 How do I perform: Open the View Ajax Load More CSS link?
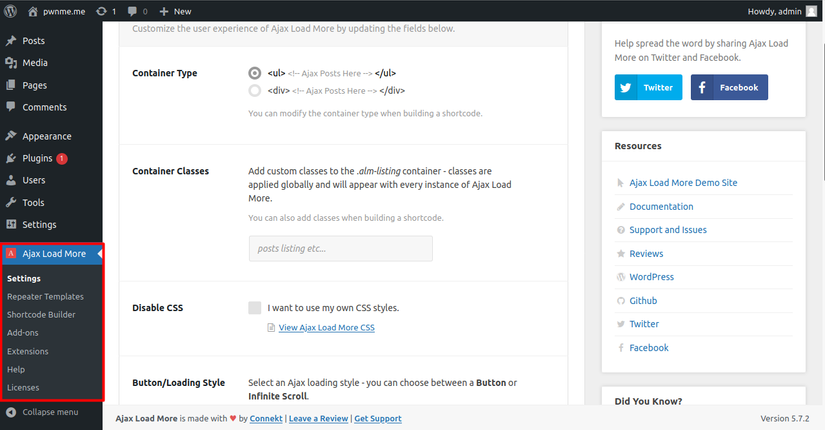(x=326, y=327)
